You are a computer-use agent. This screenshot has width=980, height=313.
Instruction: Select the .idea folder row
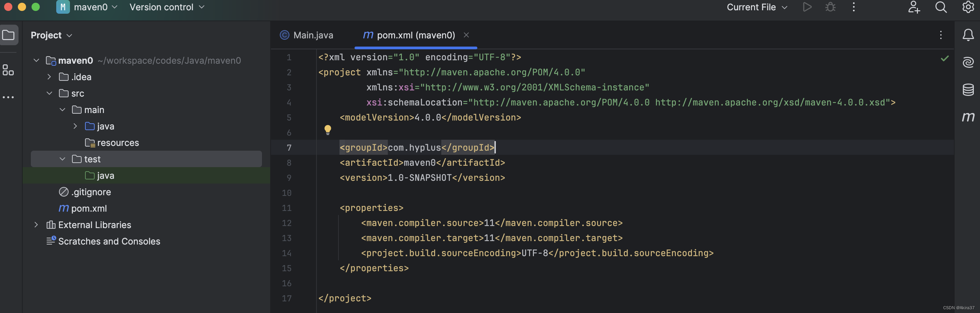click(146, 77)
